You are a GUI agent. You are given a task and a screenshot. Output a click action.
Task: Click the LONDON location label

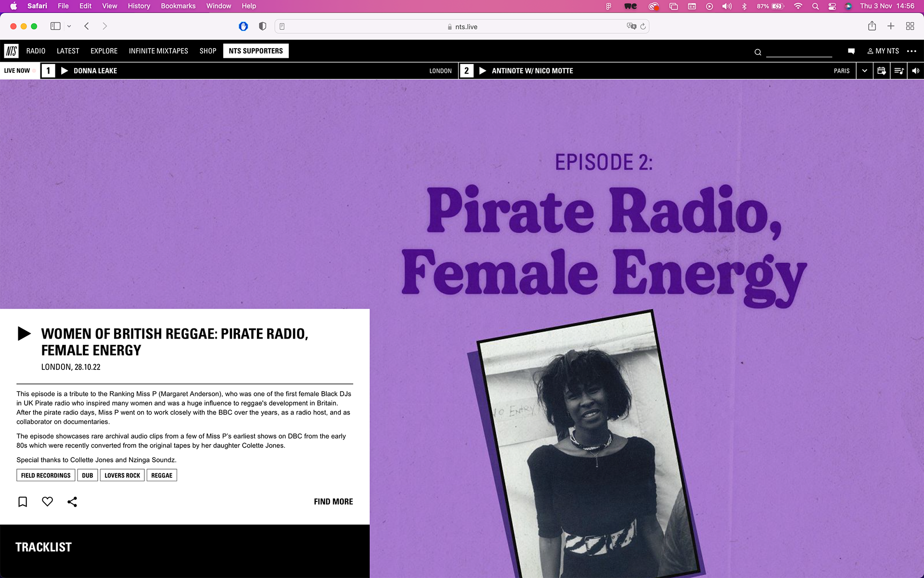440,71
